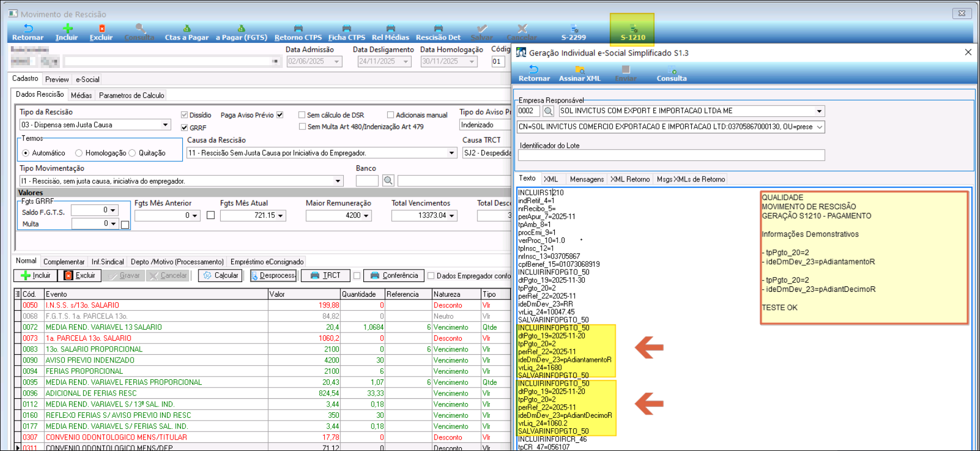
Task: Click the Rescisão Det print icon
Action: (x=438, y=32)
